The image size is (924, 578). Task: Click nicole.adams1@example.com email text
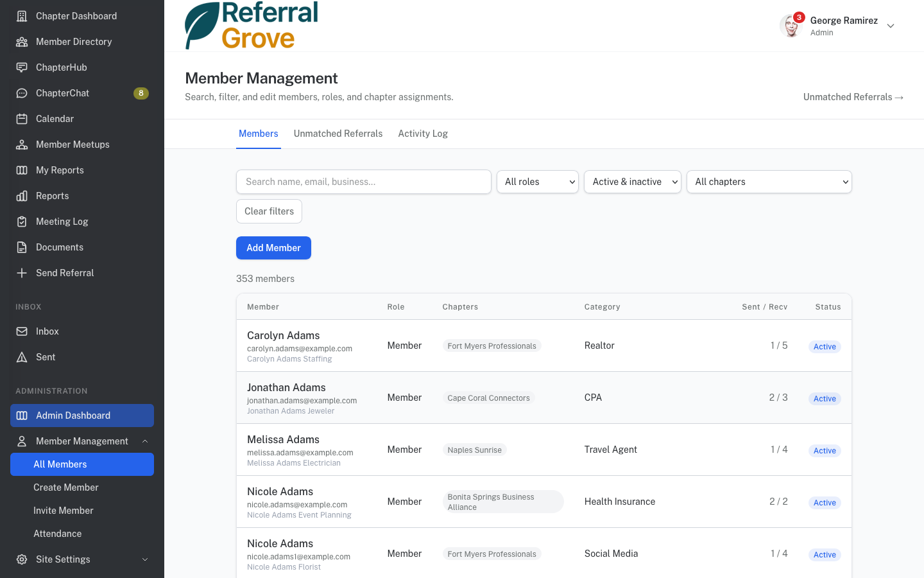298,557
